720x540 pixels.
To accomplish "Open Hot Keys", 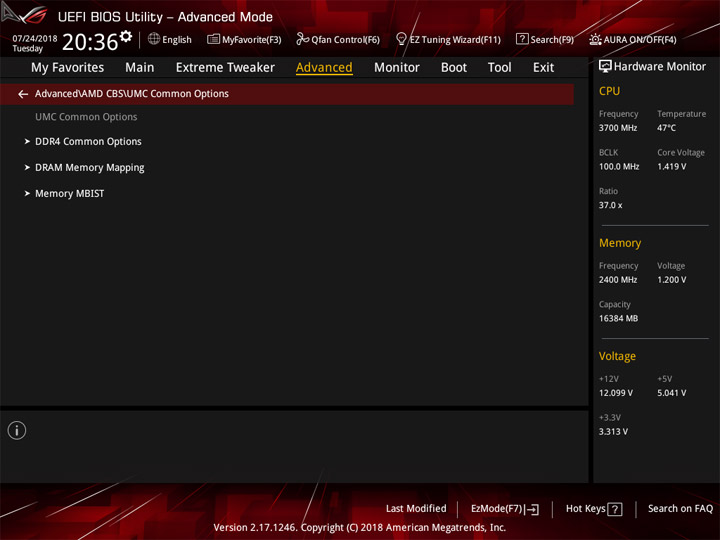I will click(585, 509).
